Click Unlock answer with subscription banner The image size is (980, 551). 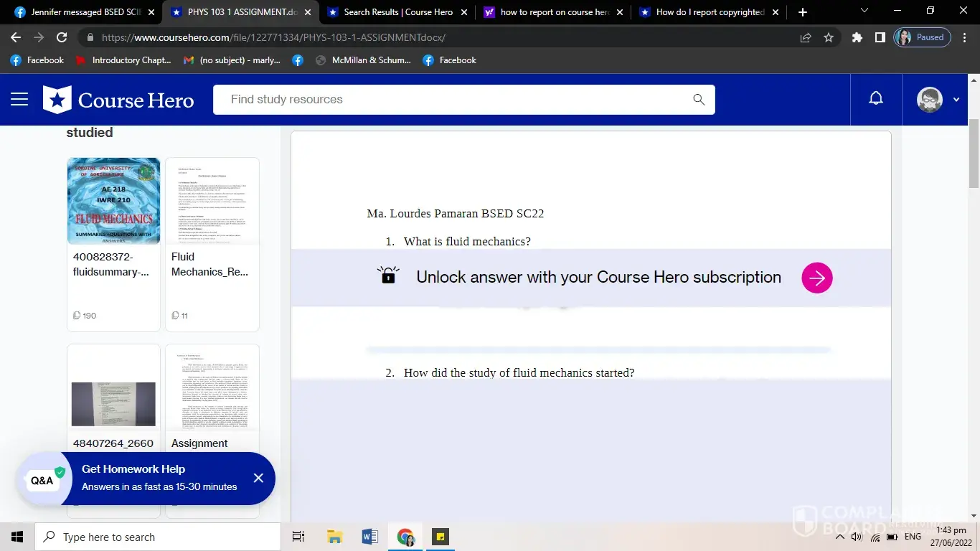pyautogui.click(x=598, y=278)
